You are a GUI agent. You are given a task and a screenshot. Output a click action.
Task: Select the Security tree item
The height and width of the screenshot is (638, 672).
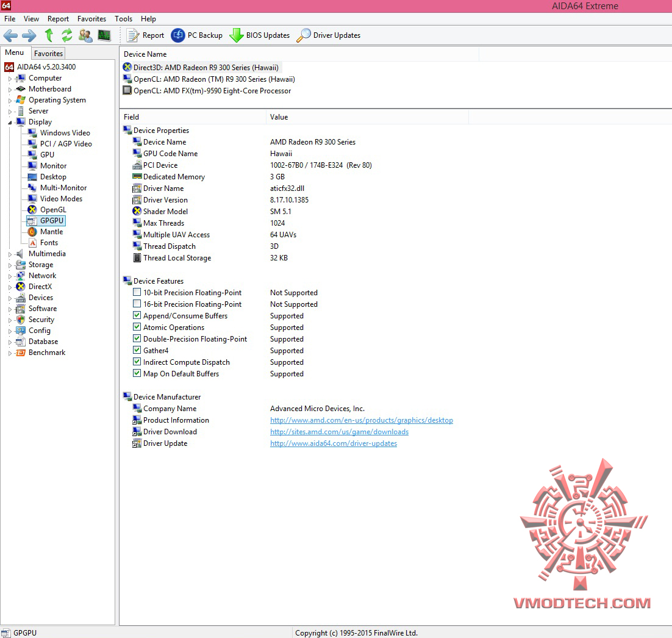[41, 320]
